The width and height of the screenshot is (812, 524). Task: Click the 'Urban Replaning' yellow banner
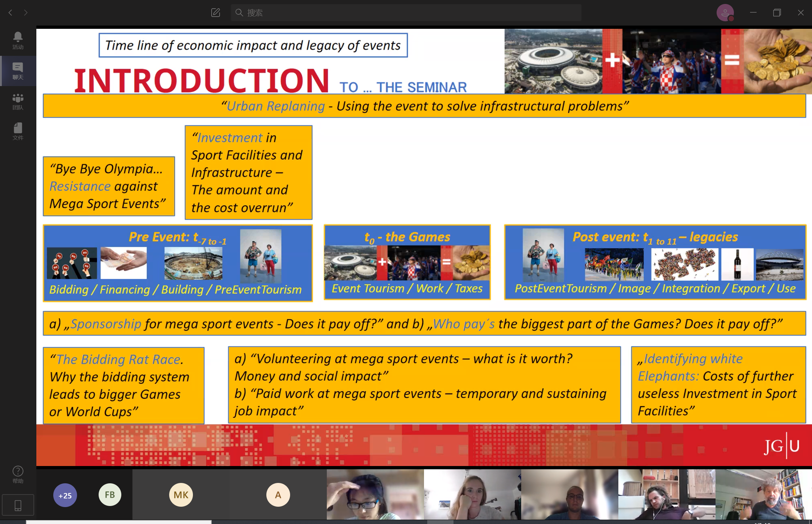(x=424, y=106)
